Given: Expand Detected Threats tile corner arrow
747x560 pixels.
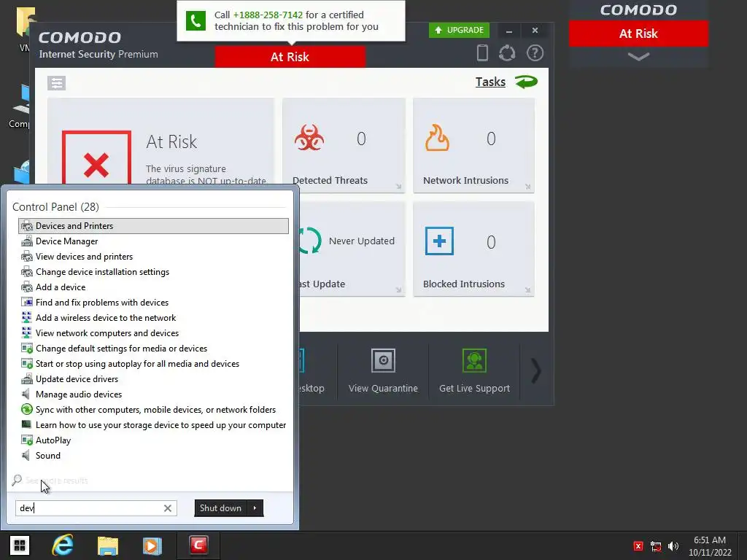Looking at the screenshot, I should tap(399, 187).
